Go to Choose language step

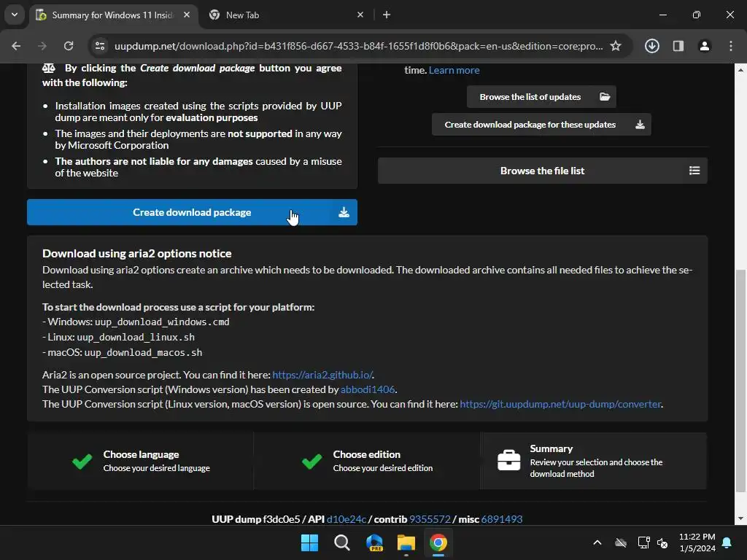pos(141,461)
